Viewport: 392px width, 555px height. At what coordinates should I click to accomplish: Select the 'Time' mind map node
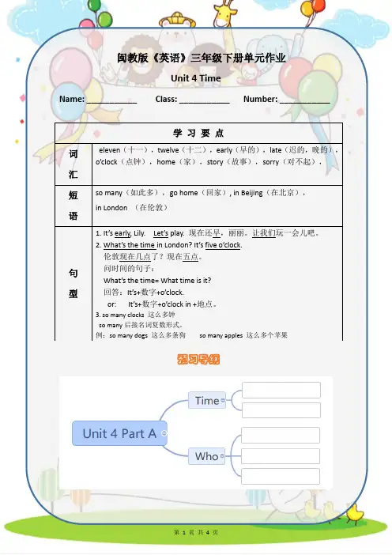click(207, 400)
